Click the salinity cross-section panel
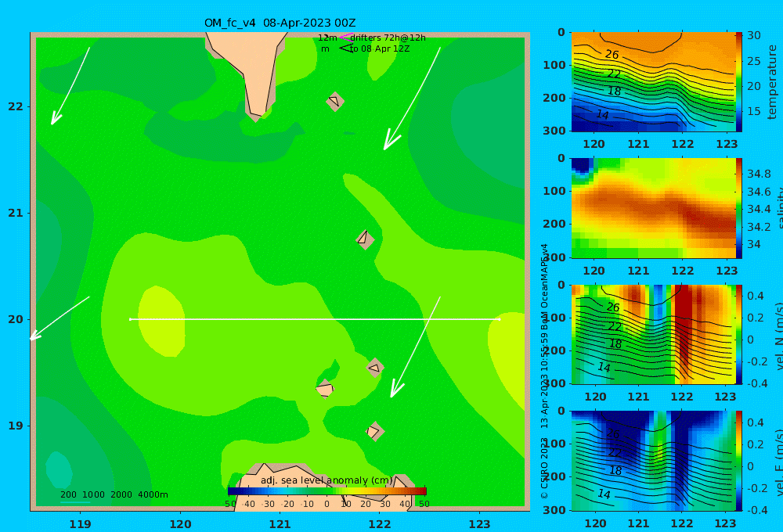 point(653,208)
